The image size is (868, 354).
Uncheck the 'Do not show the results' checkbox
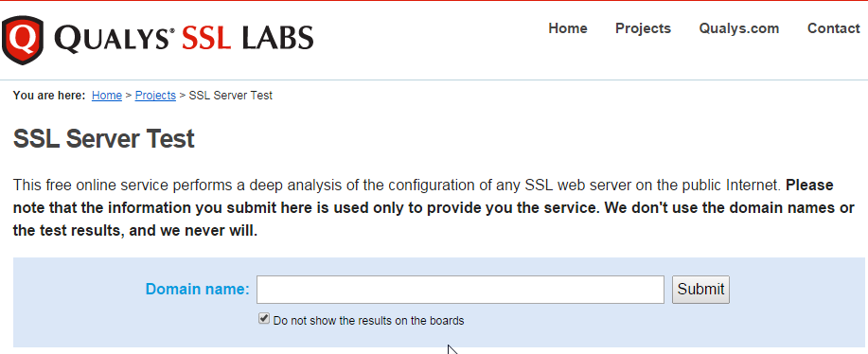click(x=264, y=319)
